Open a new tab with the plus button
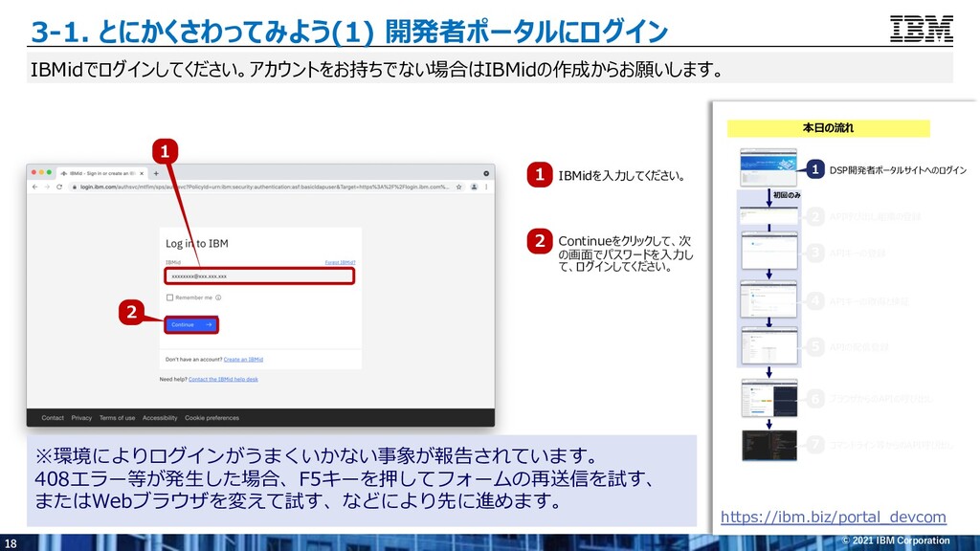 pyautogui.click(x=156, y=173)
